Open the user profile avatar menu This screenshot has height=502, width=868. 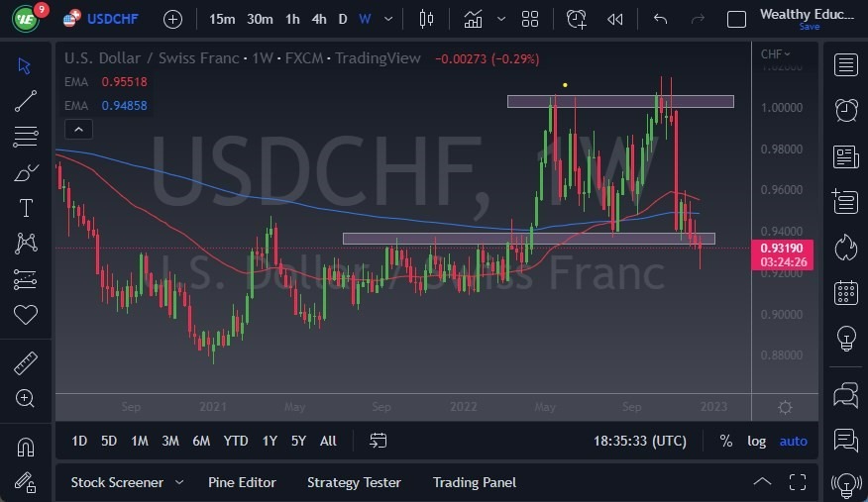[26, 19]
